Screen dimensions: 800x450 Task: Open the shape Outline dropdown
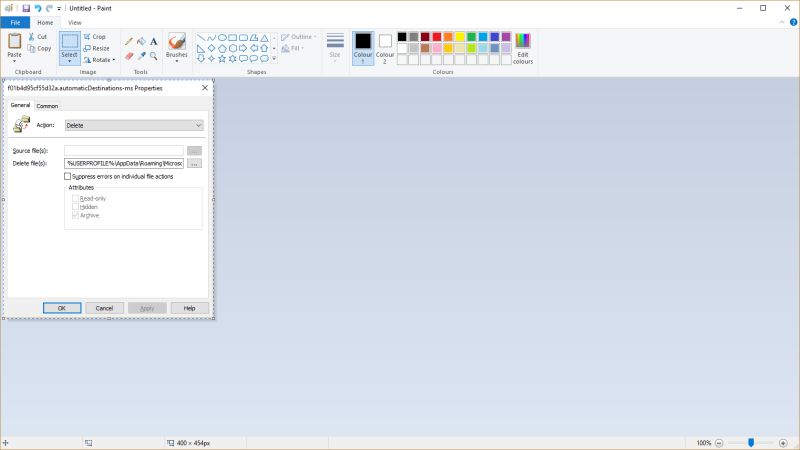(298, 37)
